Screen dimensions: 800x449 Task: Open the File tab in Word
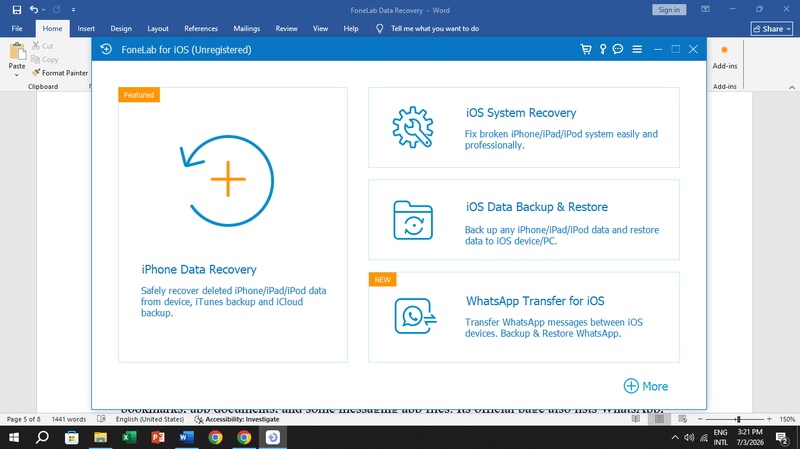[17, 29]
